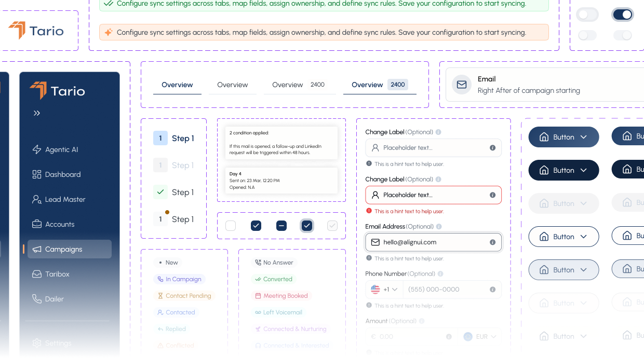Click the envelope icon on the Email card
The height and width of the screenshot is (358, 644).
[461, 85]
